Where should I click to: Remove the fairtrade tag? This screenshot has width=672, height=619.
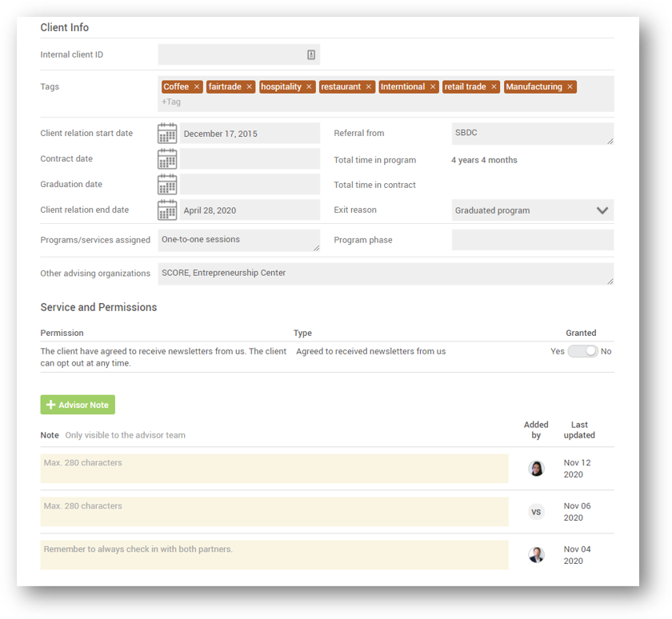[x=249, y=87]
